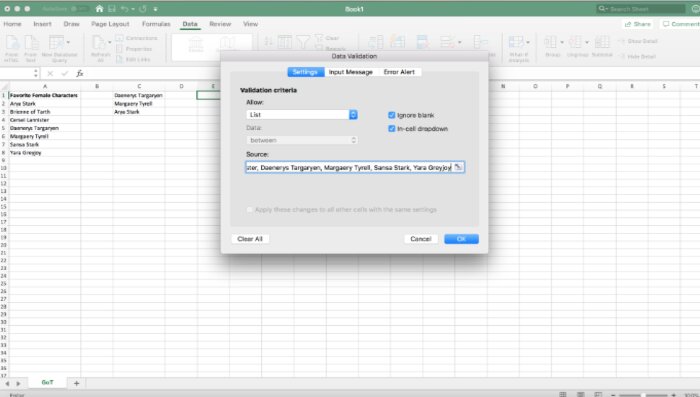Click the Subtotal icon

[602, 42]
